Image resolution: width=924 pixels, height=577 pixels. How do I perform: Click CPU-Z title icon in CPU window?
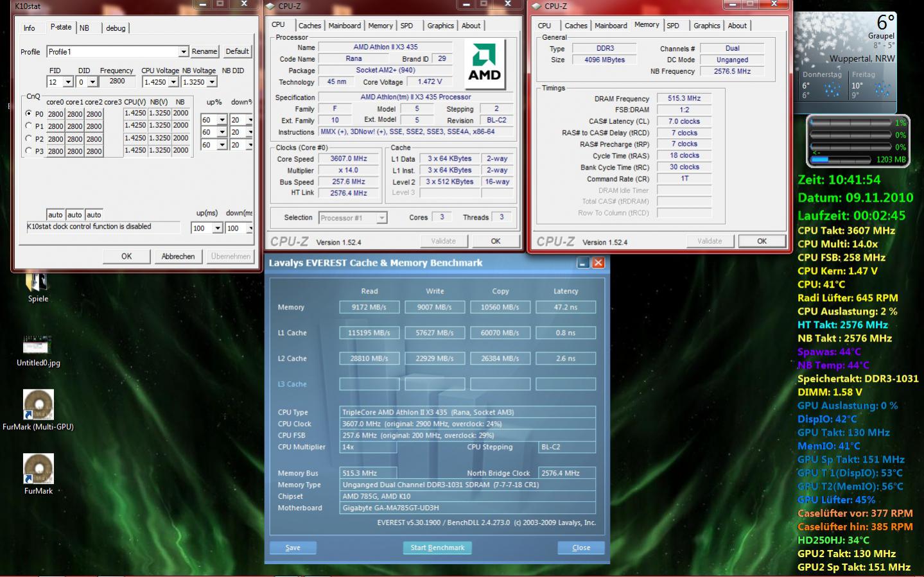tap(270, 6)
